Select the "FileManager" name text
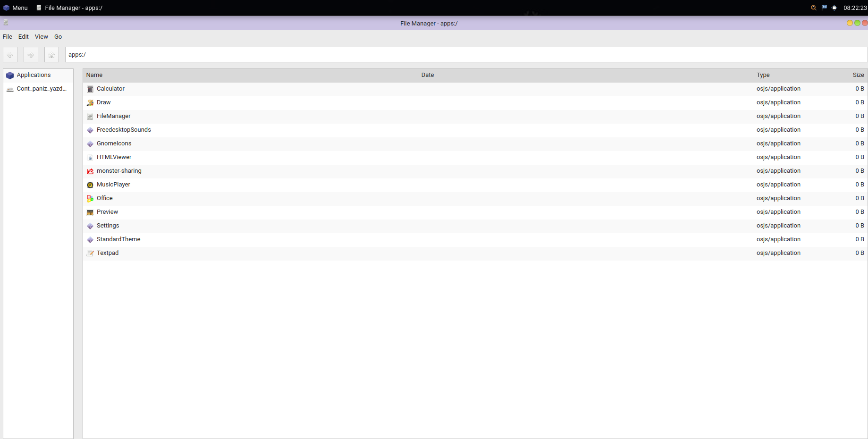Image resolution: width=868 pixels, height=439 pixels. 114,116
